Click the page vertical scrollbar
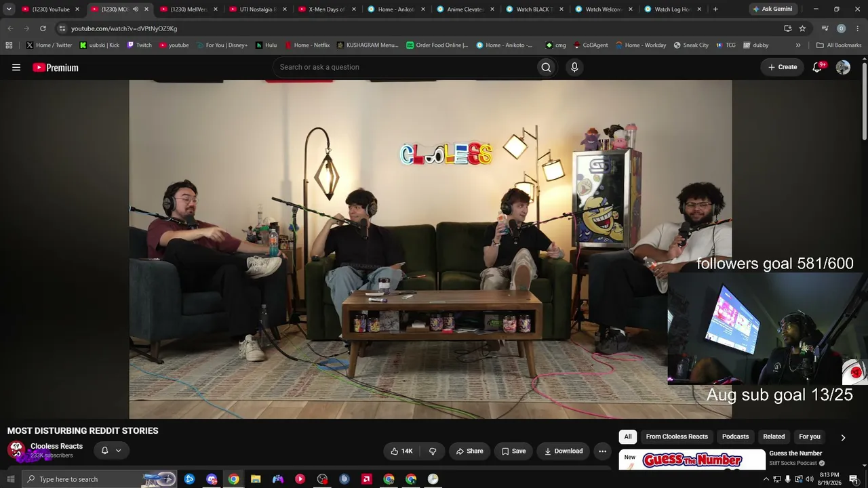The image size is (868, 488). coord(864,102)
